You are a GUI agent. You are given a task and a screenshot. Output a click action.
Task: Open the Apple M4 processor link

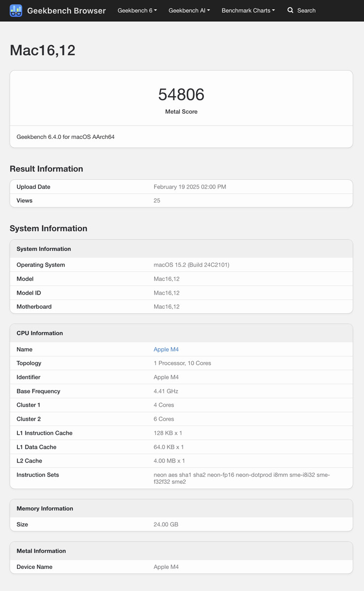tap(166, 349)
